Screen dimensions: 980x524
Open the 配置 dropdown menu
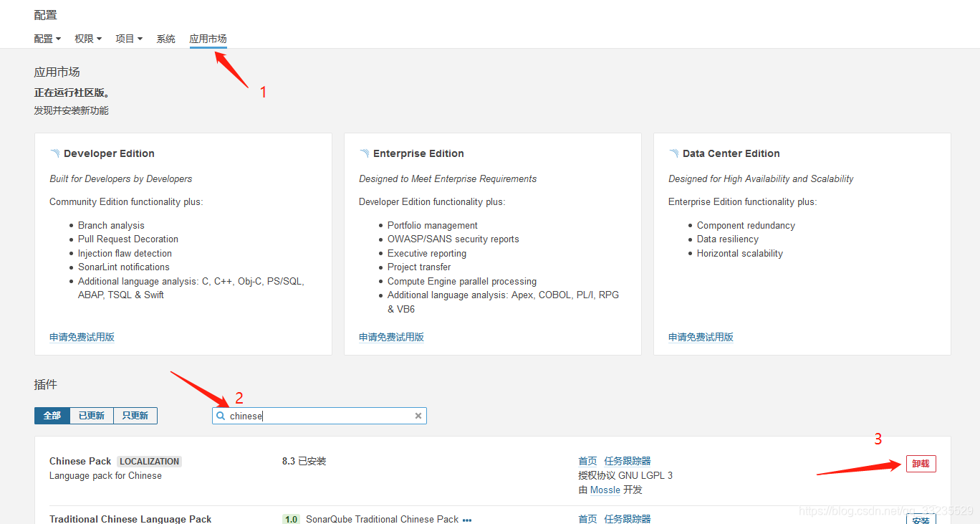point(47,39)
